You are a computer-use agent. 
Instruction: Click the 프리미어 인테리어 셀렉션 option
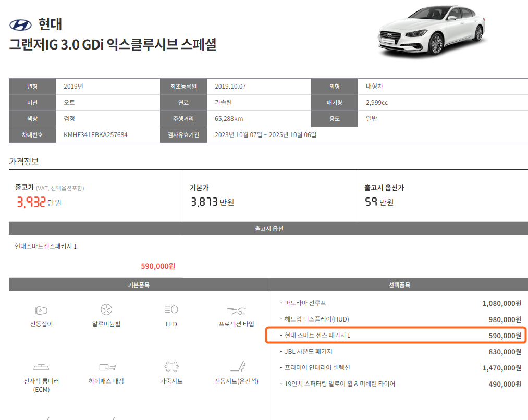400,368
